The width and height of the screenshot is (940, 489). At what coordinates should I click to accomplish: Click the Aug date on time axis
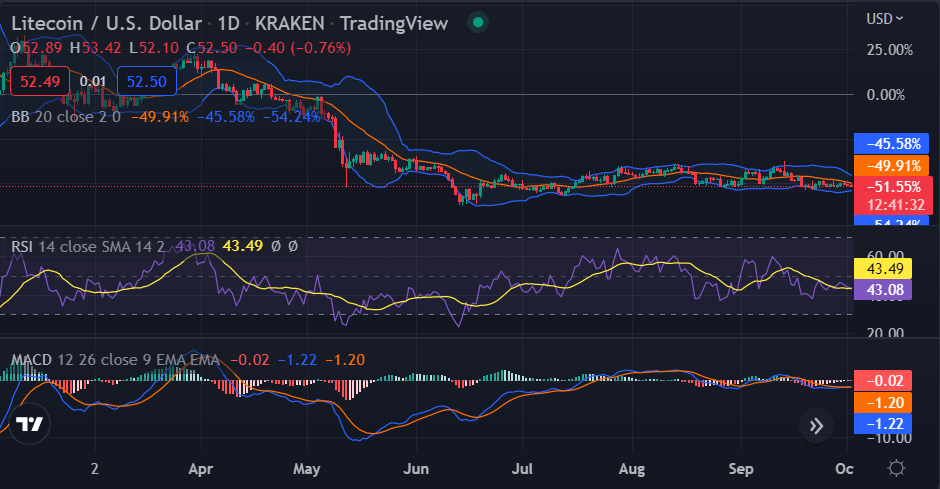coord(632,469)
